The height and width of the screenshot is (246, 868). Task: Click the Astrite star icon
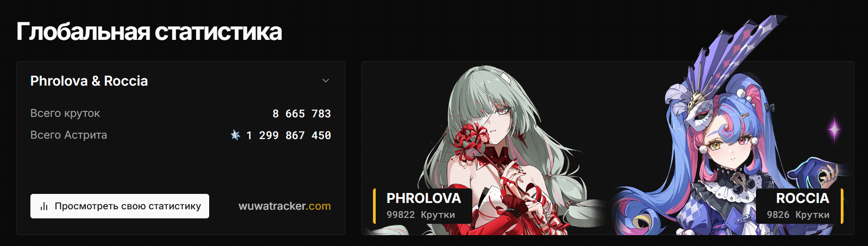pos(235,135)
